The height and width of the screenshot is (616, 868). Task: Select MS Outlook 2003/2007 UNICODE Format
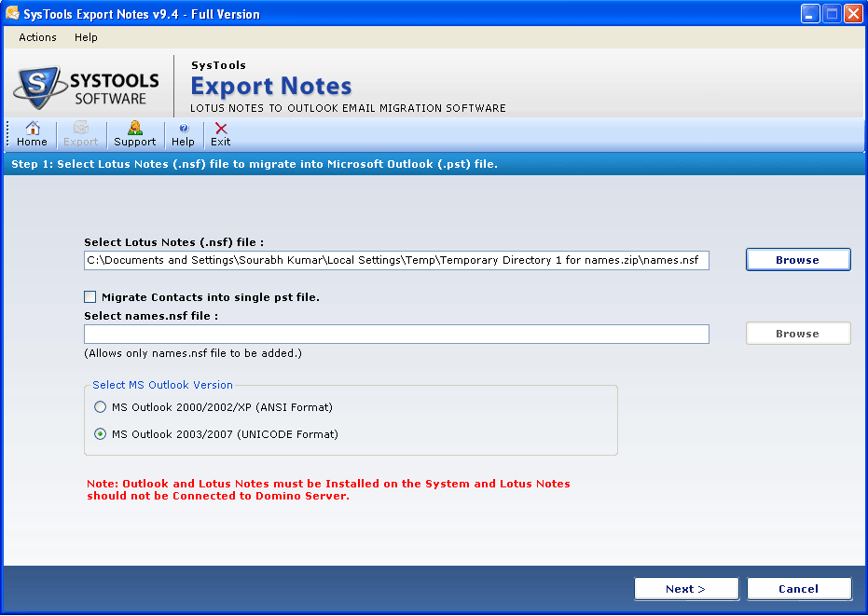tap(100, 434)
